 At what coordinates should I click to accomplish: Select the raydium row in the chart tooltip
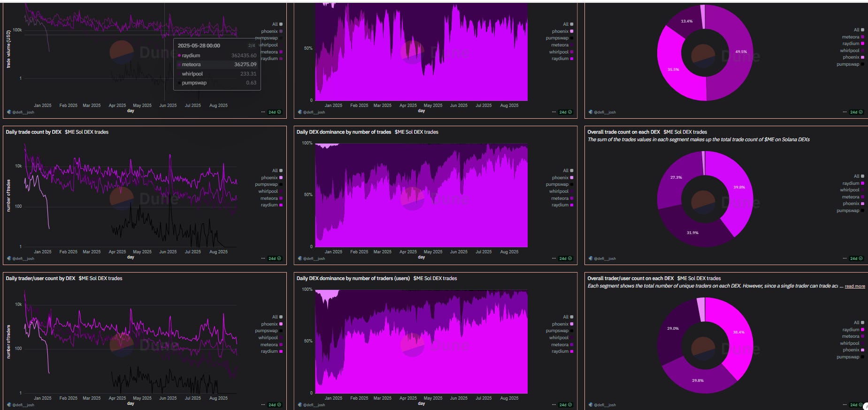pyautogui.click(x=217, y=55)
